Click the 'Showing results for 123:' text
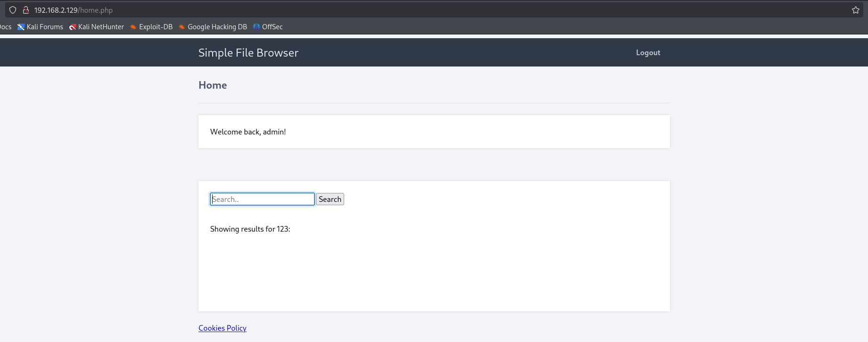 point(250,229)
